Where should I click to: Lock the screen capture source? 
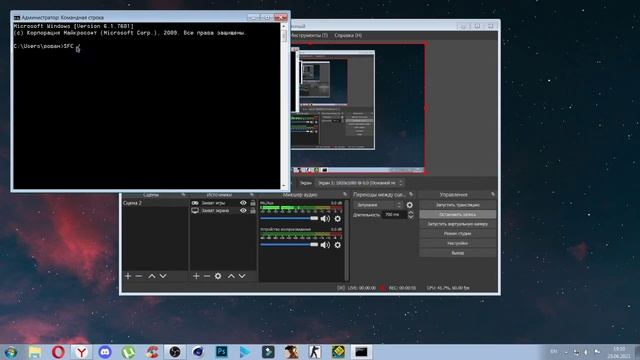pos(253,211)
